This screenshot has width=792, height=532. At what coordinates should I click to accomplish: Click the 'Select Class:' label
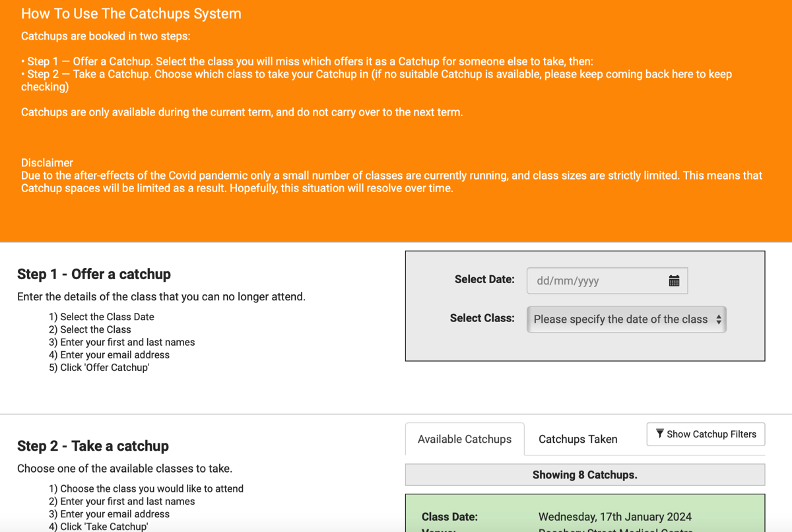point(482,317)
